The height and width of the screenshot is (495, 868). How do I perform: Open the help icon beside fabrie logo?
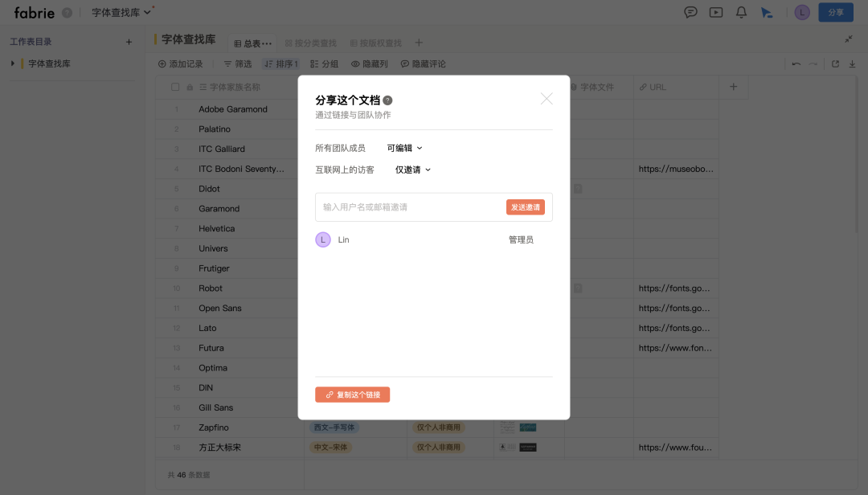tap(67, 13)
